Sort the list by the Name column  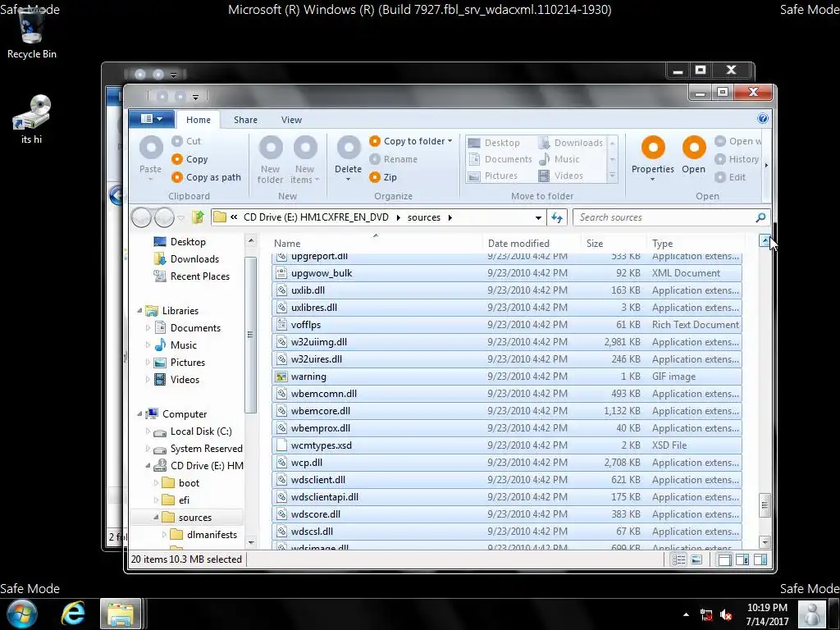[x=376, y=243]
